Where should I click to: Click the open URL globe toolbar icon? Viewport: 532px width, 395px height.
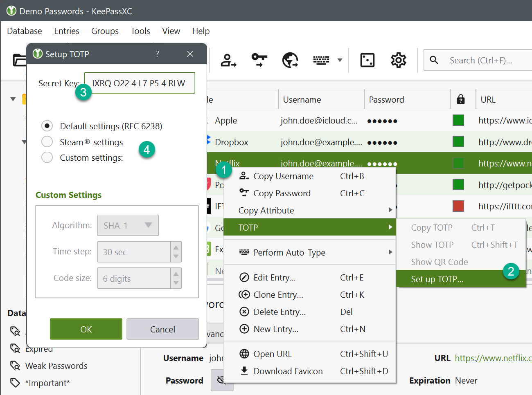290,61
